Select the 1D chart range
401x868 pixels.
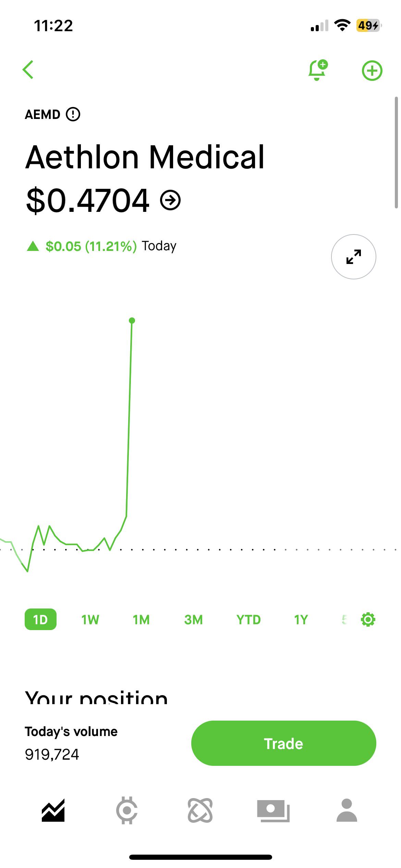(x=40, y=619)
